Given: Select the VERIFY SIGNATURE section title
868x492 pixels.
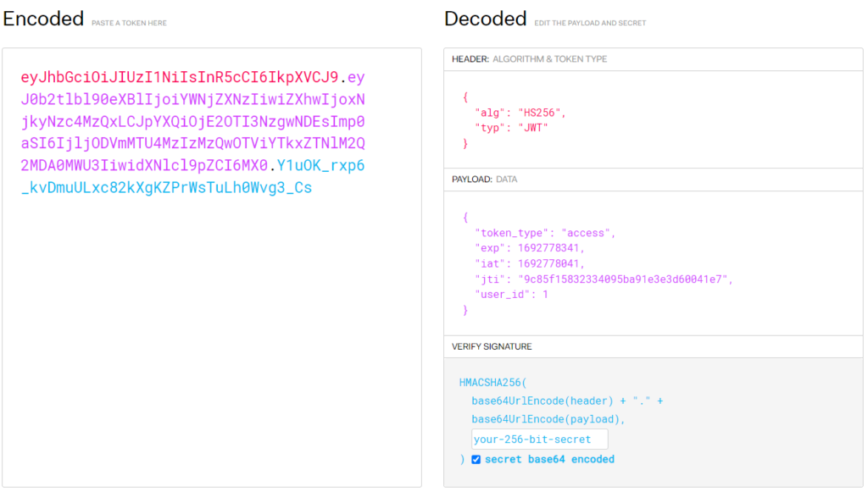Looking at the screenshot, I should 492,346.
